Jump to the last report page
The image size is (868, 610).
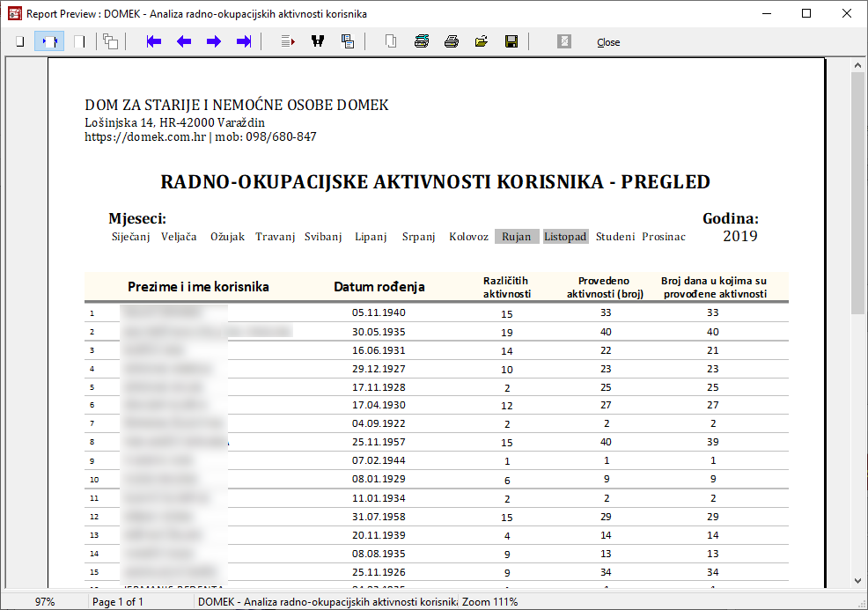tap(244, 41)
